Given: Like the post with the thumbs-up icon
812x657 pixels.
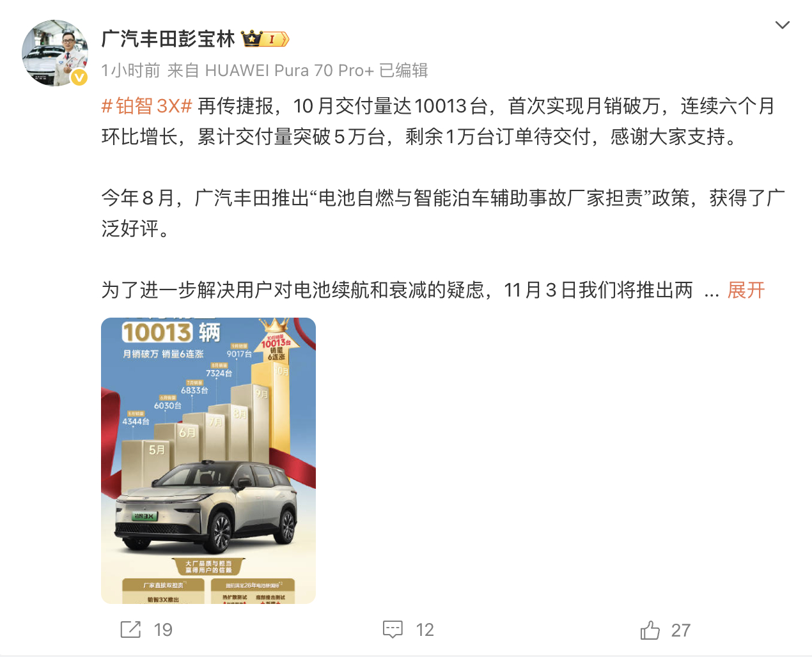Looking at the screenshot, I should click(x=650, y=630).
